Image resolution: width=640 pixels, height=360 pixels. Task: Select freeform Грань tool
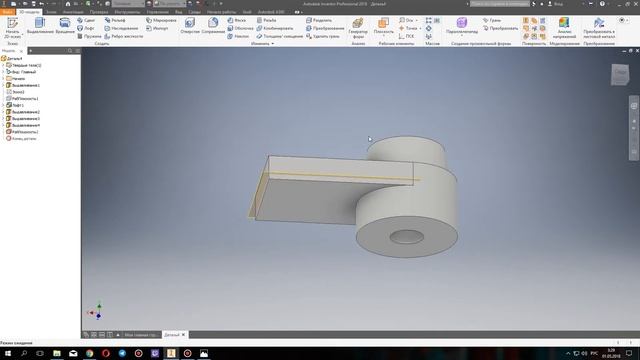coord(491,20)
